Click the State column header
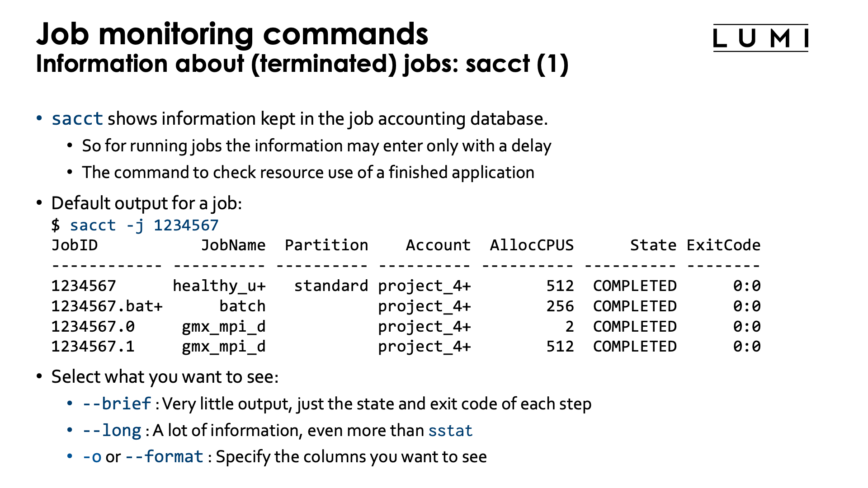The image size is (868, 488). (x=653, y=245)
